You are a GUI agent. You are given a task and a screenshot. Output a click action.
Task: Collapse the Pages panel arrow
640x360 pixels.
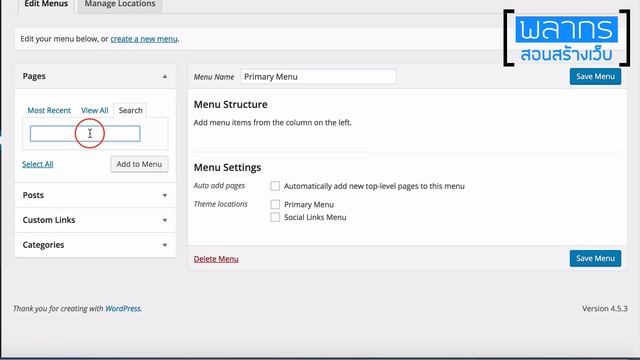click(164, 76)
